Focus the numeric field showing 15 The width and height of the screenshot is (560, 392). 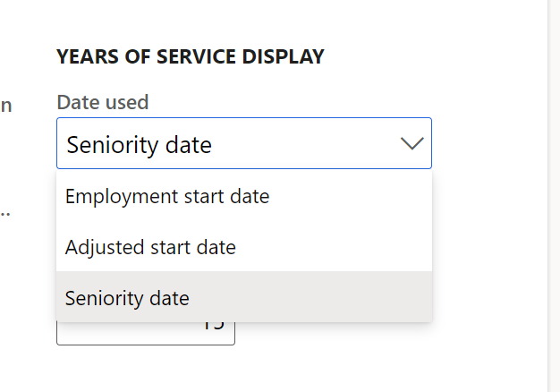[x=145, y=332]
